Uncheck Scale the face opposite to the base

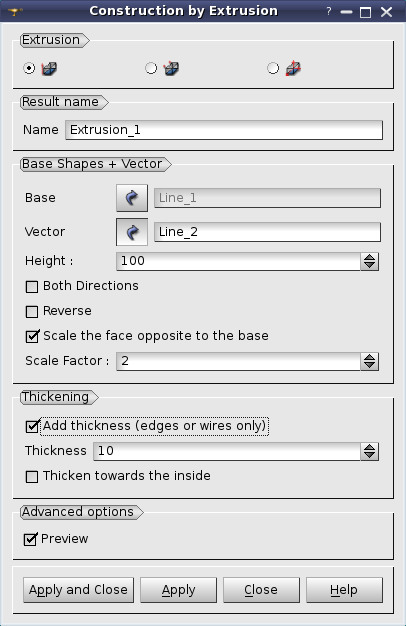pyautogui.click(x=32, y=336)
